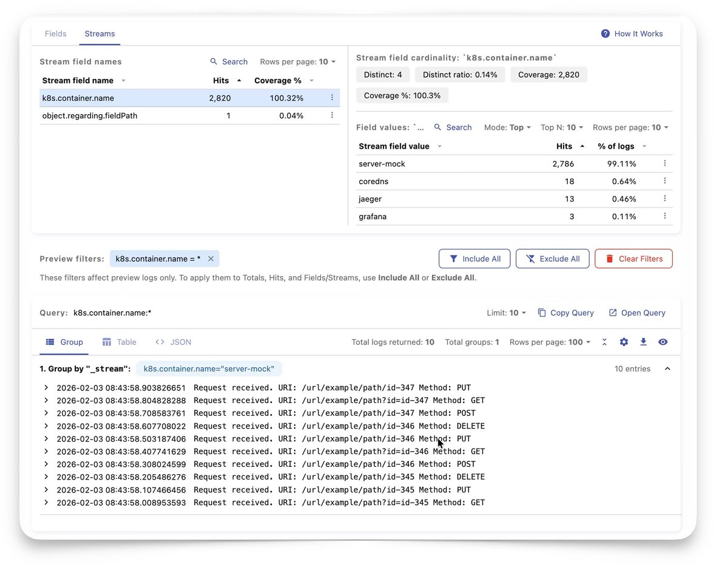Open Limit: 10 dropdown

tap(507, 313)
